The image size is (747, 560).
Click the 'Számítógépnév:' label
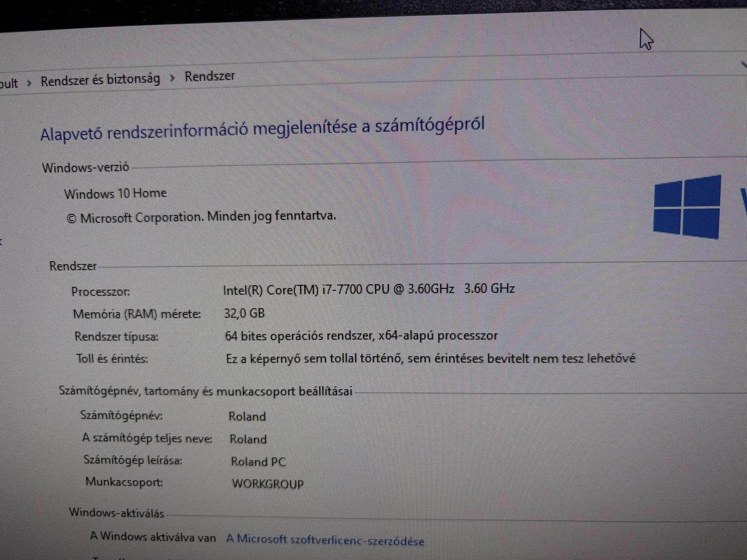click(x=122, y=415)
